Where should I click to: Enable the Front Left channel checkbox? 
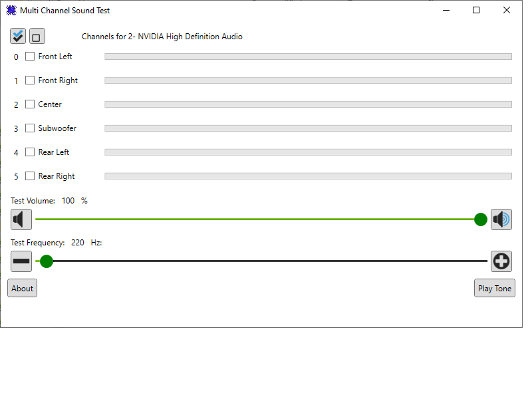point(30,57)
